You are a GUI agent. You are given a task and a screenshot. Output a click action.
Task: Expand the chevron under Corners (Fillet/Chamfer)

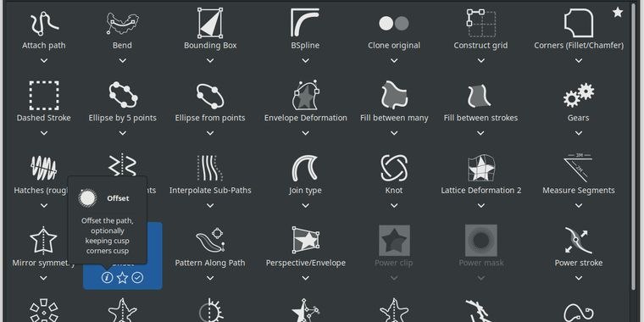(x=579, y=61)
